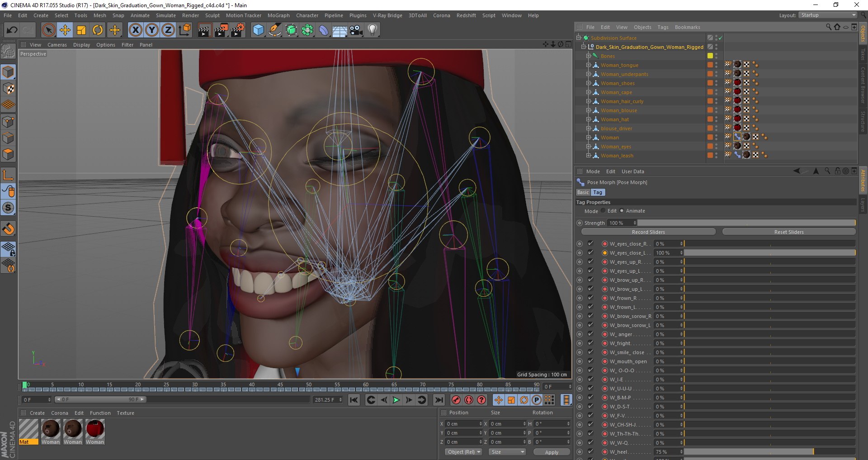
Task: Open attributes User Data menu
Action: pyautogui.click(x=632, y=171)
